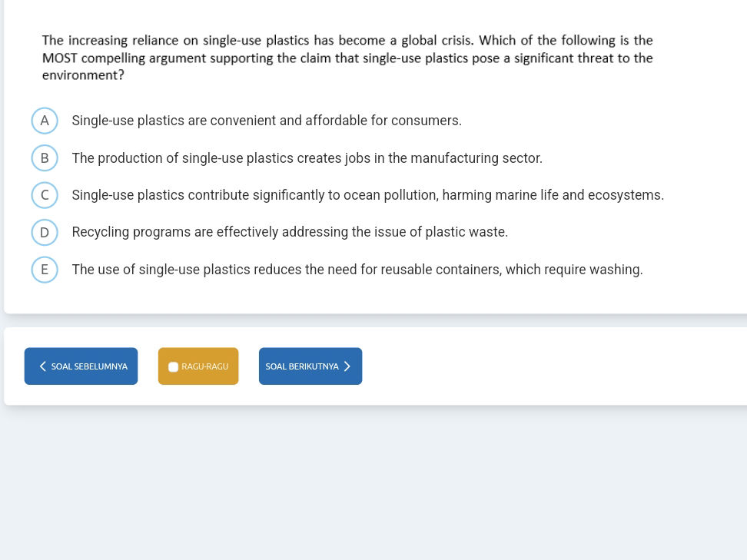Viewport: 747px width, 560px height.
Task: Click the left chevron on Soal Sebelumnya
Action: [x=43, y=366]
